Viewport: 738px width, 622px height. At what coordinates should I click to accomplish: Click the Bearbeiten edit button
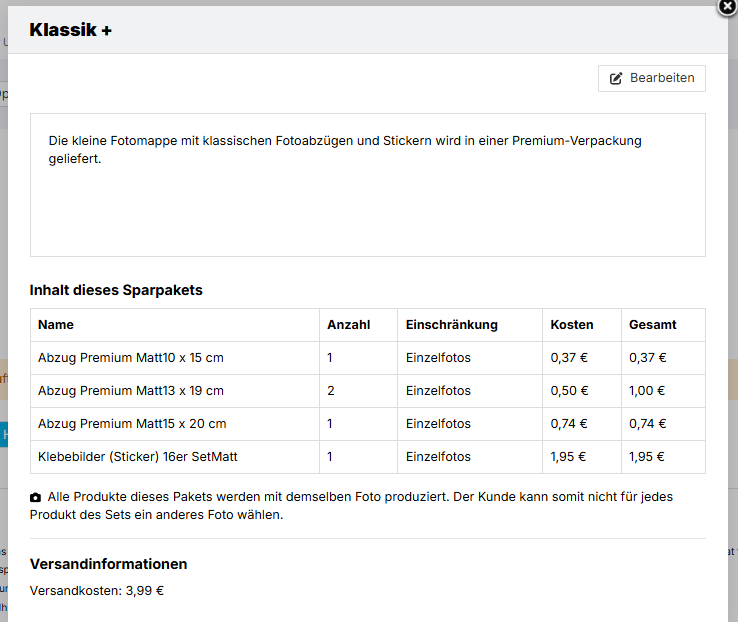pos(651,78)
